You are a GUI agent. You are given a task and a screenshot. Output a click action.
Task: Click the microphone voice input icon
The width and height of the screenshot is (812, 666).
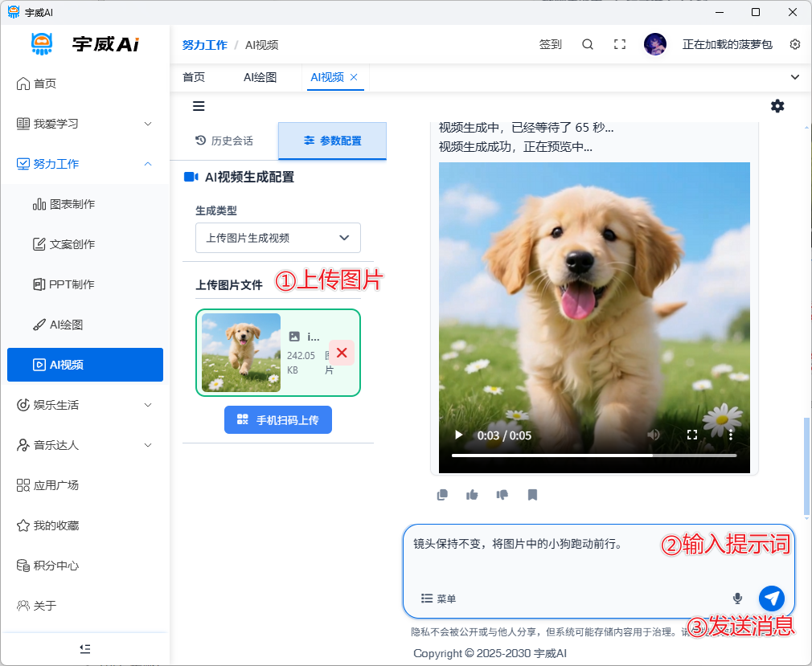(x=737, y=599)
